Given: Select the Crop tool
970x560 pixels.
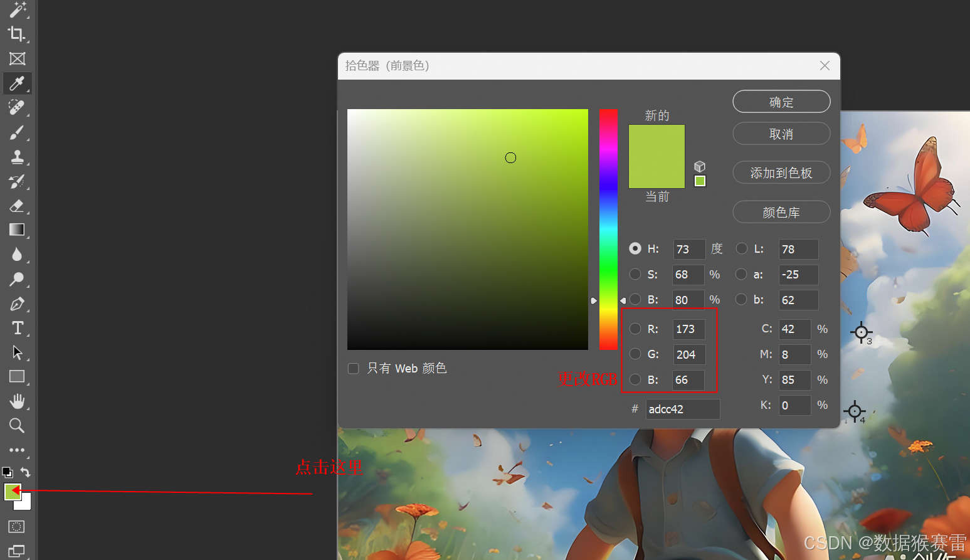Looking at the screenshot, I should 17,34.
